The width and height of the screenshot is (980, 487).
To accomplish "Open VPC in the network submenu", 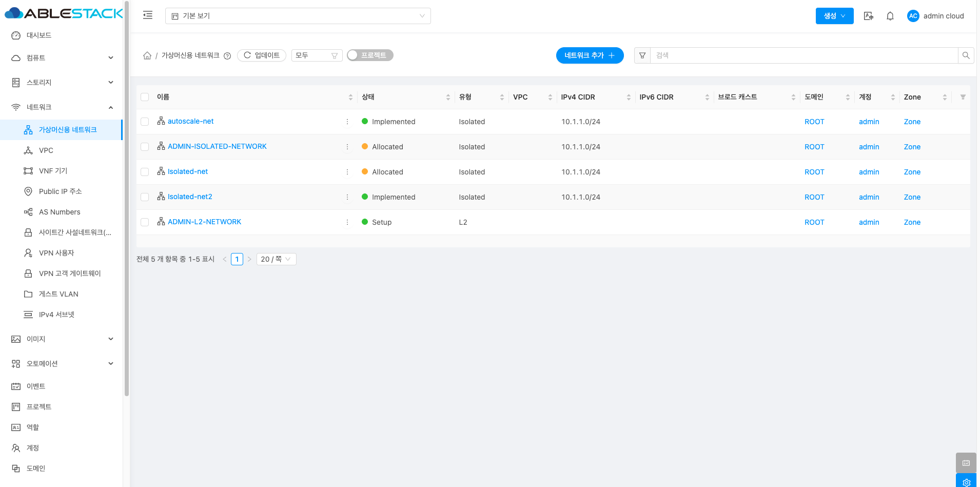I will [46, 150].
